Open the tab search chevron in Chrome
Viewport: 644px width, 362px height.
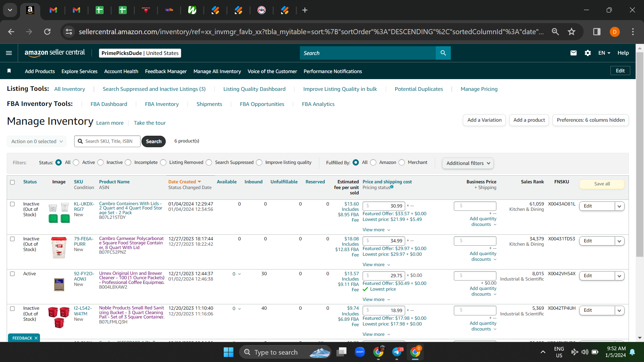click(10, 10)
